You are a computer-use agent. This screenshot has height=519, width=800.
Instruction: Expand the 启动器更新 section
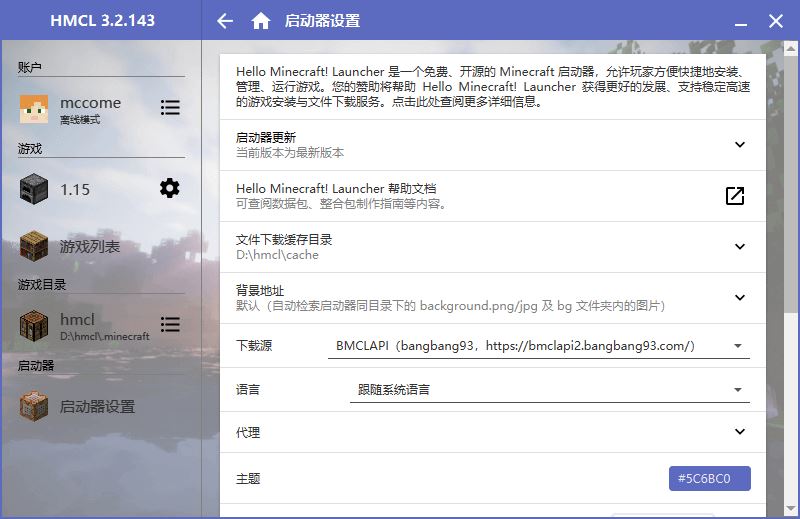point(740,145)
